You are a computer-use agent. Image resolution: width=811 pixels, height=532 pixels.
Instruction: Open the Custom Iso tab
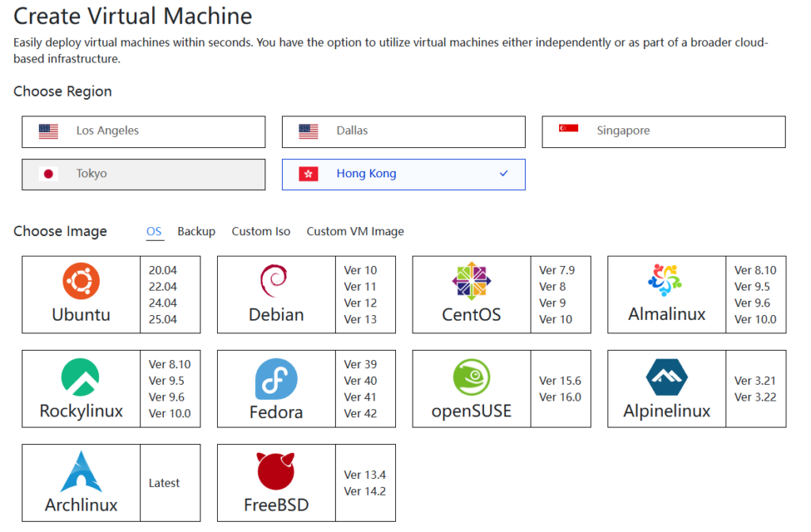coord(261,231)
